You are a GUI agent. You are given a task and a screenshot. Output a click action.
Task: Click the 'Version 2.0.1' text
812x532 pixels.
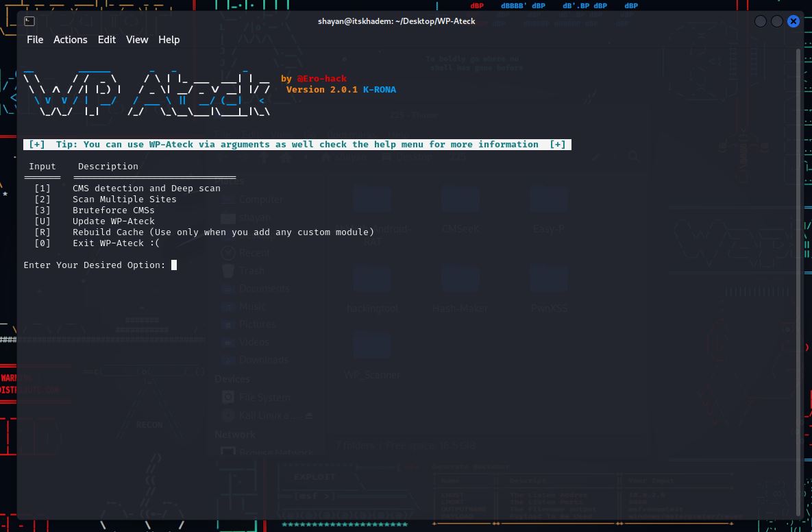(x=321, y=90)
